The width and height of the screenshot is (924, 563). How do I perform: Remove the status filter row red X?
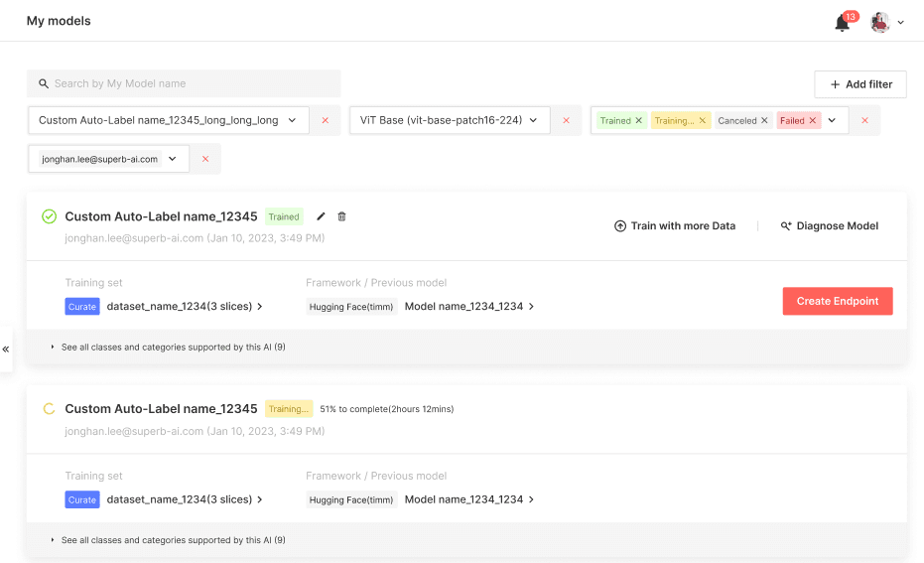click(864, 120)
